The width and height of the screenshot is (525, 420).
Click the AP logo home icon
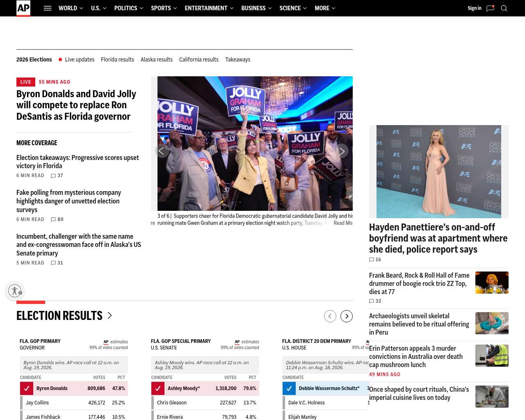[23, 8]
